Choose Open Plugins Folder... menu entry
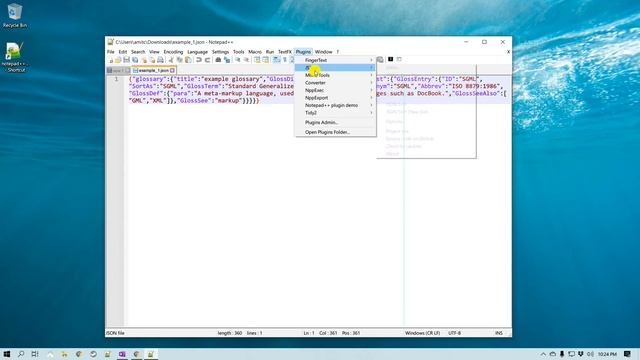 [336, 132]
